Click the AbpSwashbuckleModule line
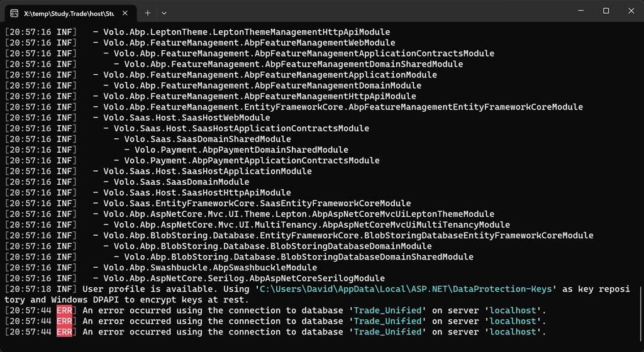This screenshot has width=644, height=352. [161, 268]
